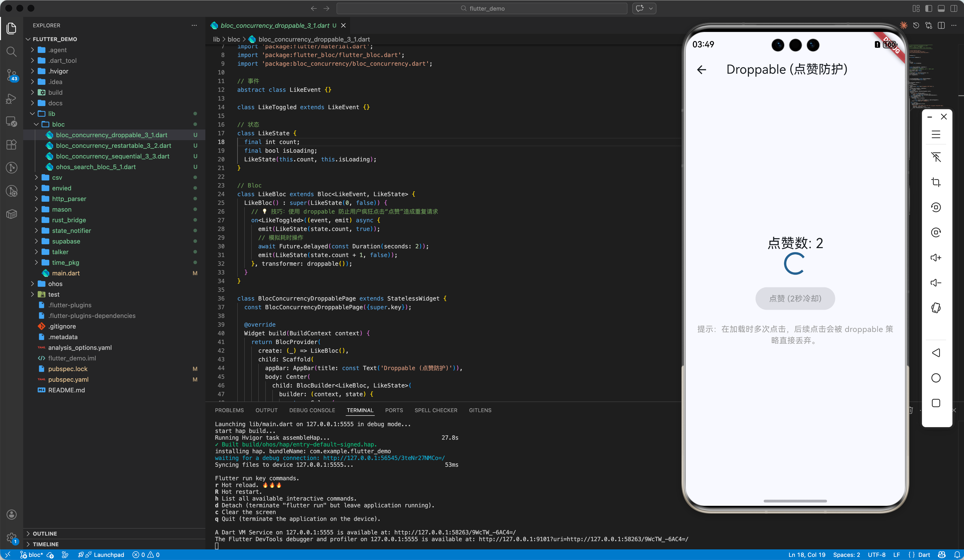Click the debug connection URL link
Screen dimensions: 964x560
point(384,458)
